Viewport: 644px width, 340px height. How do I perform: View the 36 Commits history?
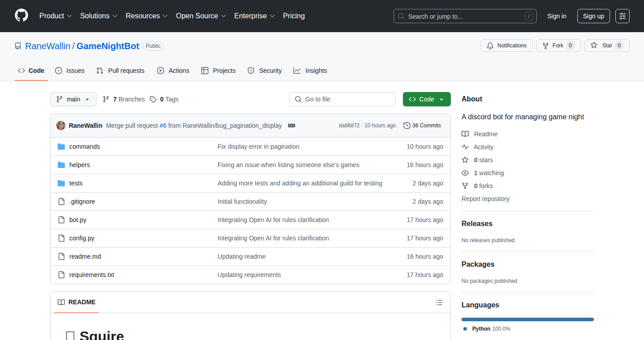tap(422, 126)
